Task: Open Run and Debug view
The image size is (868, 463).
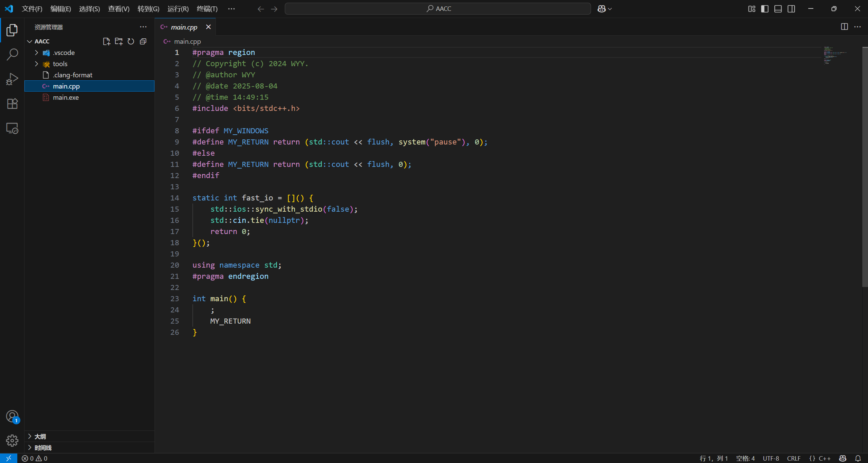Action: (12, 78)
